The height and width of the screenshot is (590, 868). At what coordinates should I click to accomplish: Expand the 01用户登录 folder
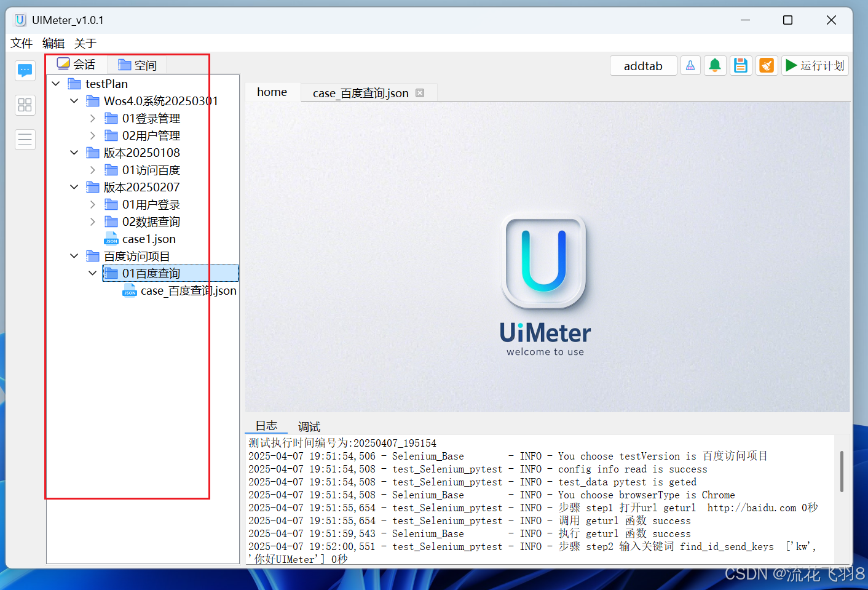[x=93, y=204]
